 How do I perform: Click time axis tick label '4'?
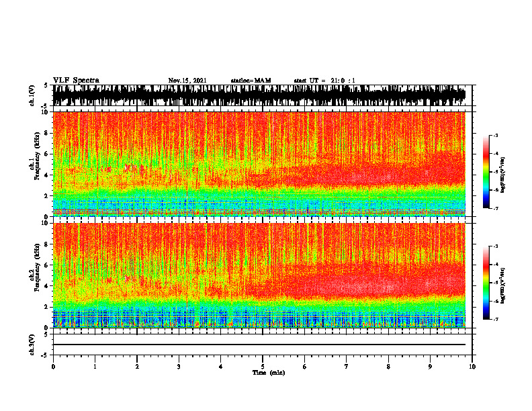point(221,367)
